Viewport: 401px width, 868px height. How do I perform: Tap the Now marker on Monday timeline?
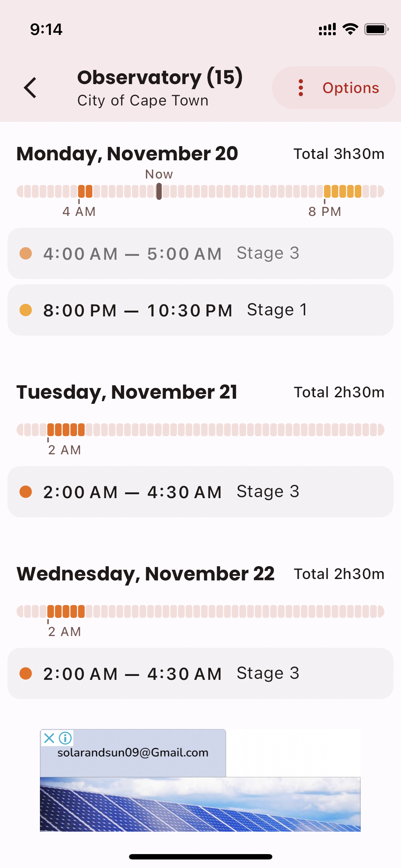tap(159, 191)
